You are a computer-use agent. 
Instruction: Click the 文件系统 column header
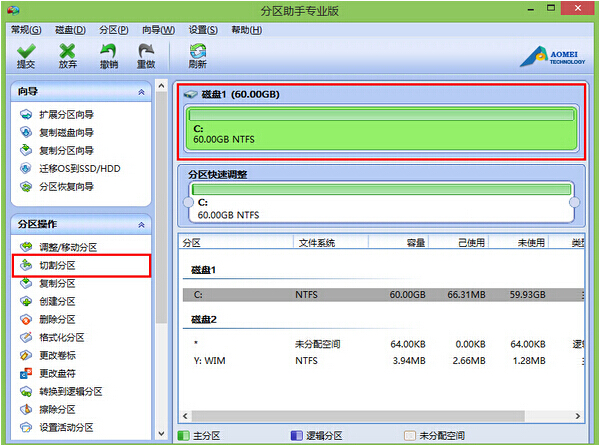point(331,243)
